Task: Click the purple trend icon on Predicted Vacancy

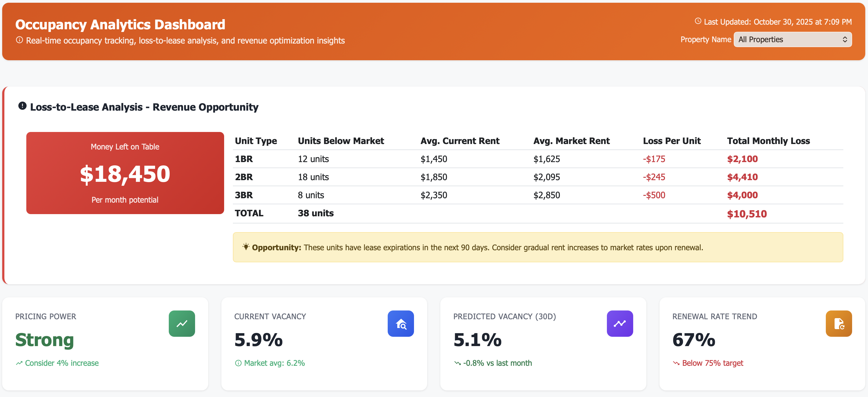Action: pos(620,324)
